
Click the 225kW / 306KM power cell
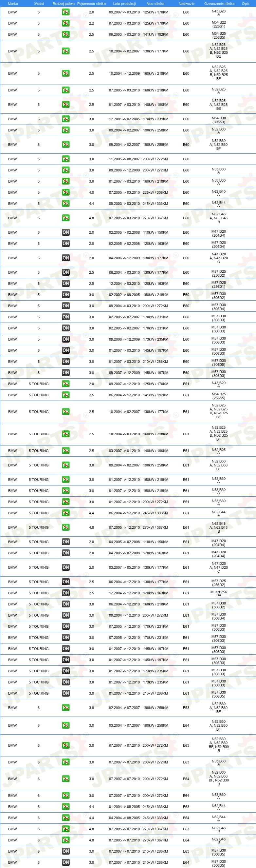(x=155, y=193)
